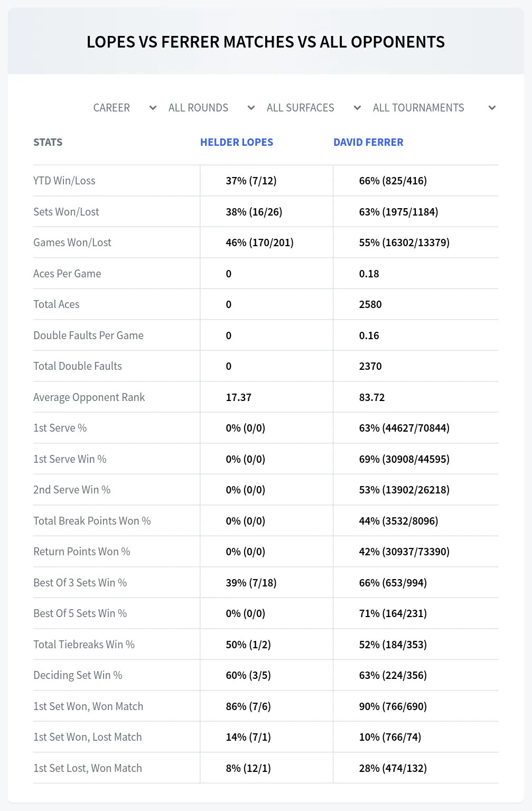Viewport: 532px width, 811px height.
Task: Open the ALL SURFACES filter dropdown
Action: tap(314, 108)
